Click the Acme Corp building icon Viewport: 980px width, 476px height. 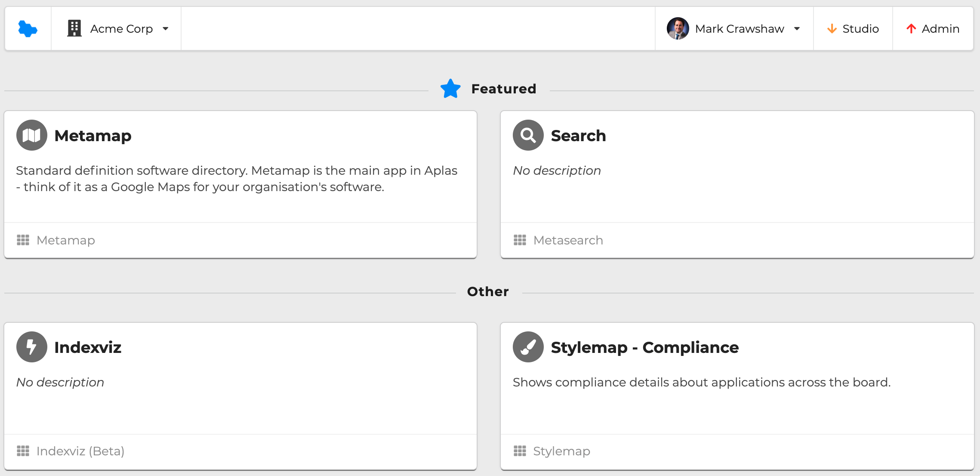[x=74, y=29]
